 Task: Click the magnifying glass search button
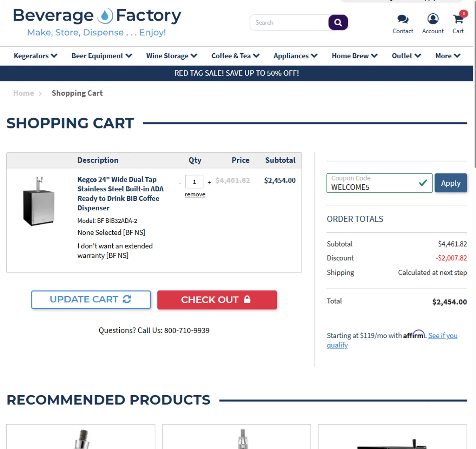(338, 23)
